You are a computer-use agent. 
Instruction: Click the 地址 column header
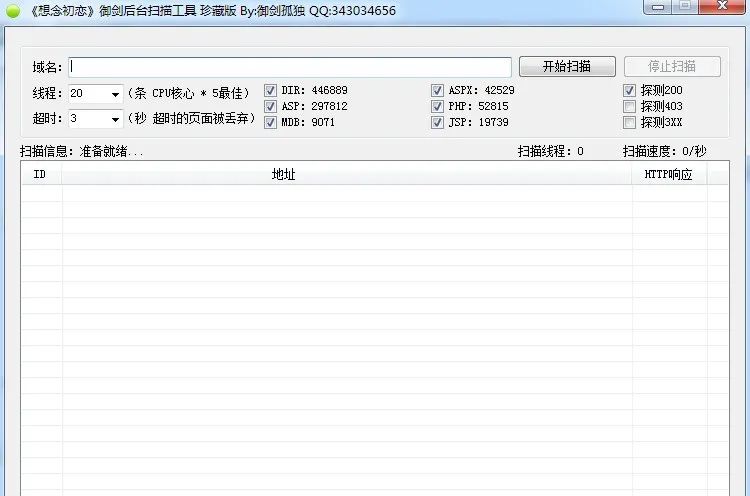pos(283,174)
